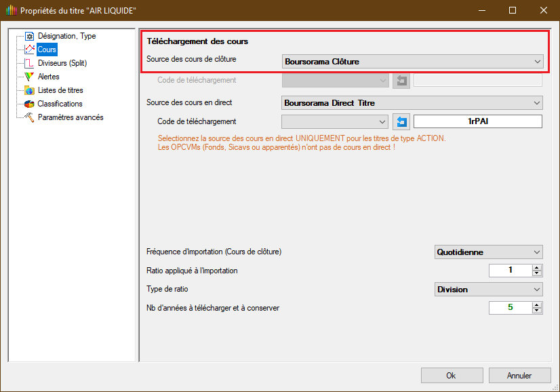
Task: Click the Alertes icon in the sidebar
Action: 29,77
